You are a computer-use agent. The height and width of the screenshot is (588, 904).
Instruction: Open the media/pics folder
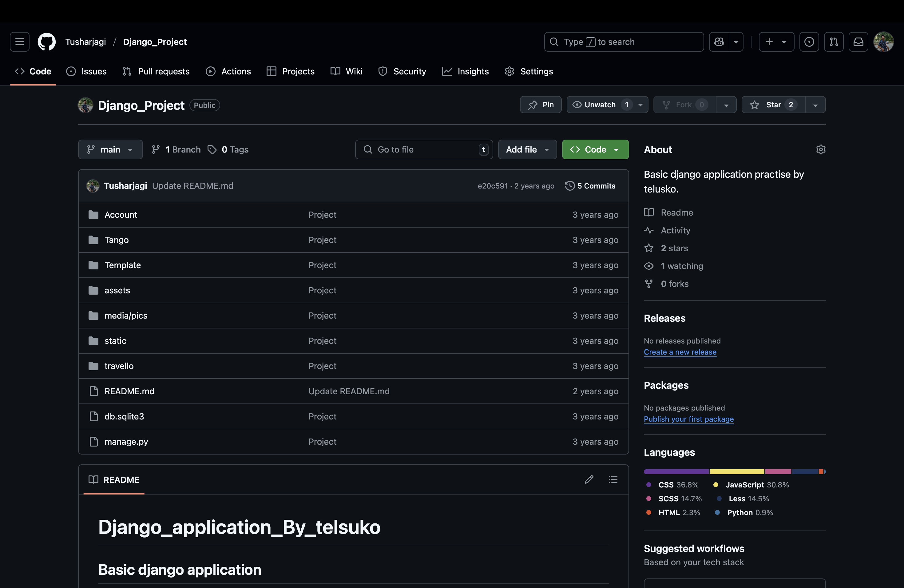[x=126, y=316]
